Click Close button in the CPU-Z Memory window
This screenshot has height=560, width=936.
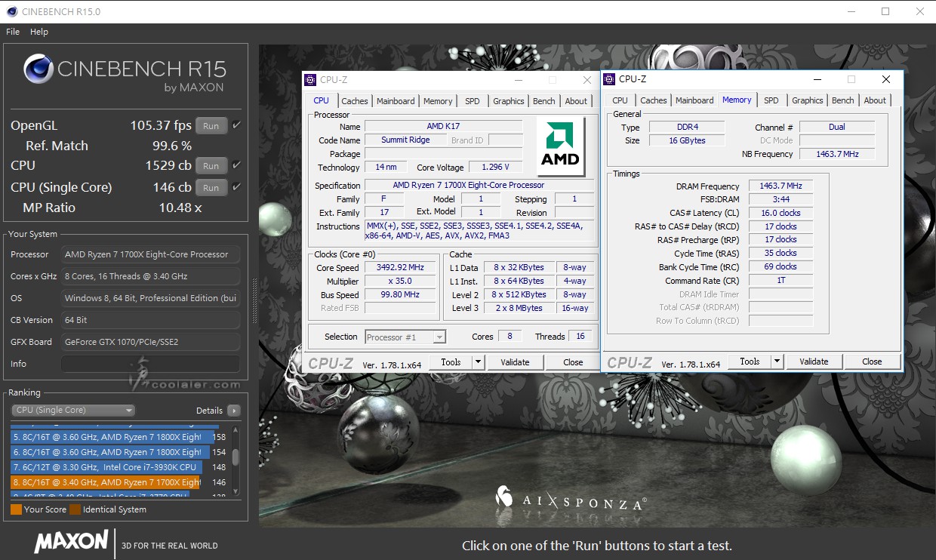pyautogui.click(x=872, y=362)
